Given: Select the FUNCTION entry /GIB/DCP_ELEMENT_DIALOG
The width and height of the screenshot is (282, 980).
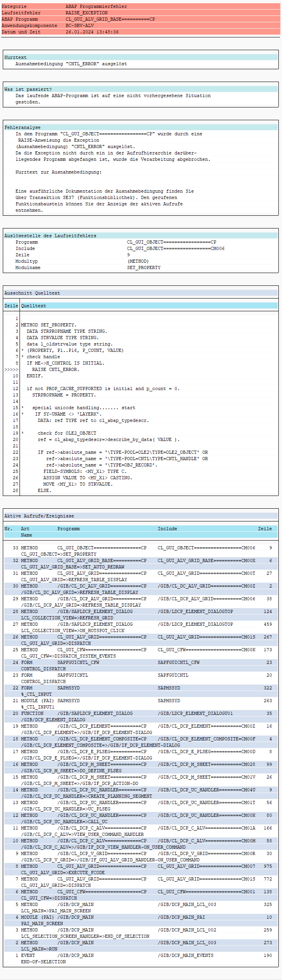Looking at the screenshot, I should (53, 720).
